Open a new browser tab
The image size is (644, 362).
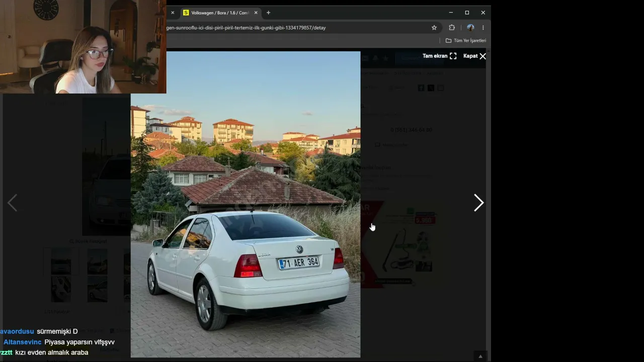pos(268,13)
